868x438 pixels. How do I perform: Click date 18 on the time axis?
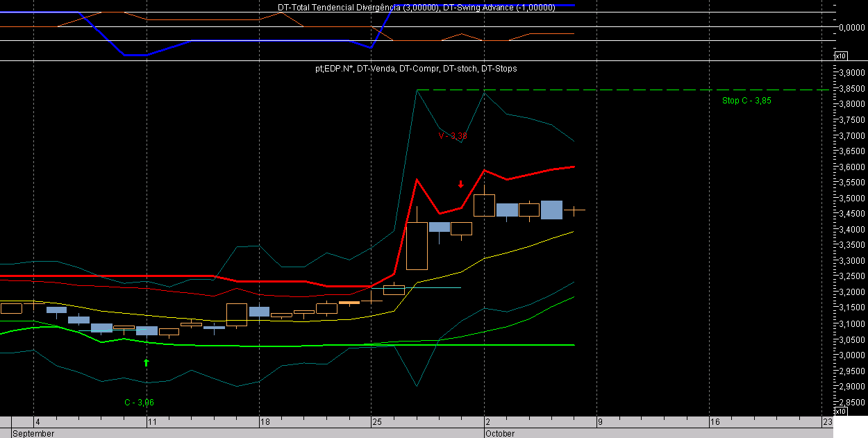pyautogui.click(x=264, y=422)
